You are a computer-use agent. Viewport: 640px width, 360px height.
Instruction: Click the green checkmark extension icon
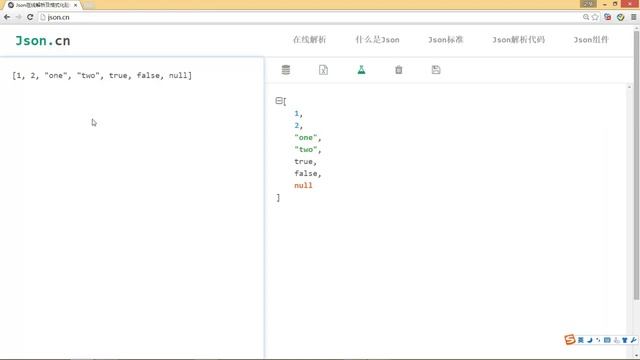click(x=621, y=17)
